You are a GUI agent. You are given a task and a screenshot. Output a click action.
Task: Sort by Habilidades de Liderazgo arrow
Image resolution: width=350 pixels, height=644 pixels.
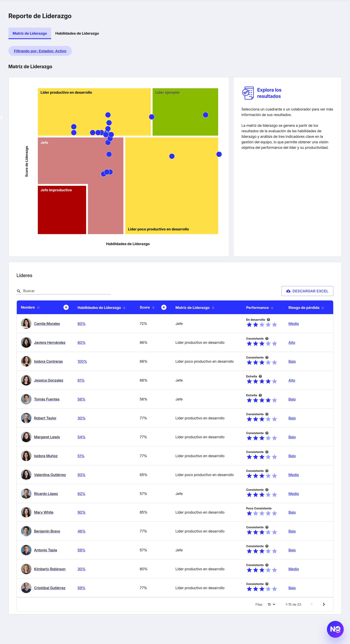(124, 307)
